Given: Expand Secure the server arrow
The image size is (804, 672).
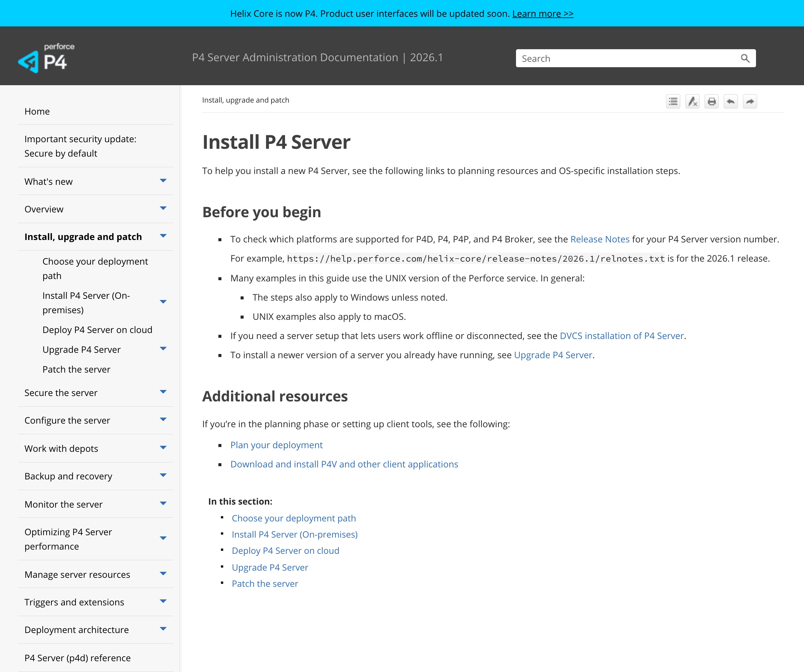Looking at the screenshot, I should click(163, 392).
